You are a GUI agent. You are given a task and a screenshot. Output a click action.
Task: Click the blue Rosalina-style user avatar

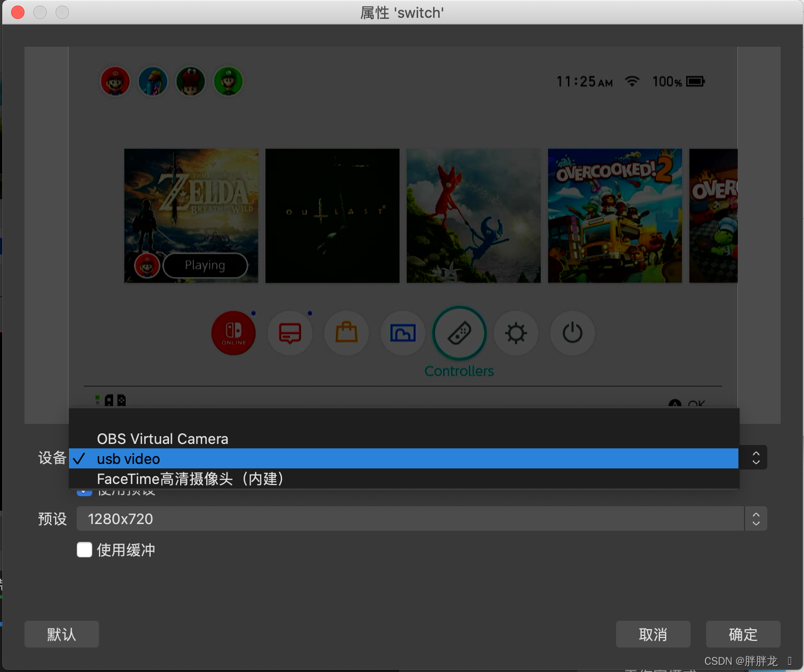pos(153,81)
